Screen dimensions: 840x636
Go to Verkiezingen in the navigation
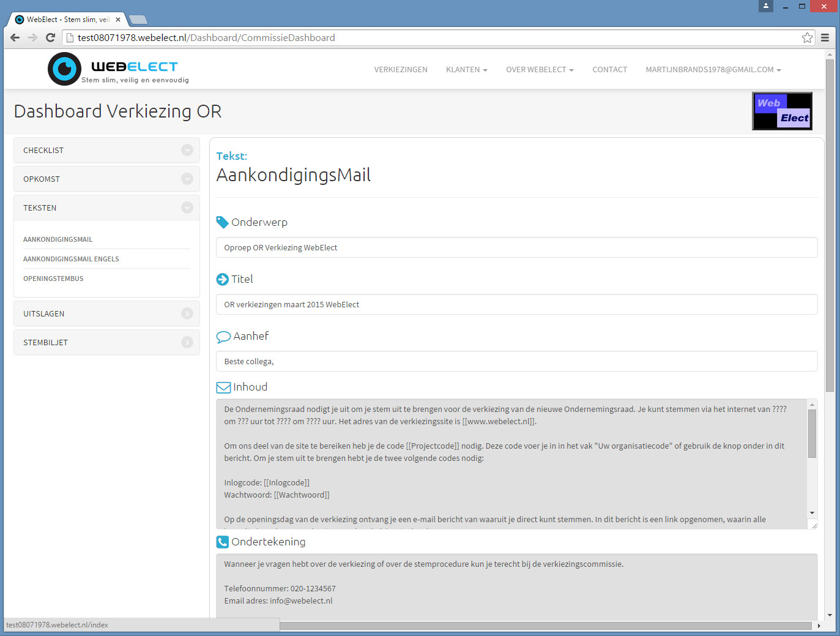(401, 70)
